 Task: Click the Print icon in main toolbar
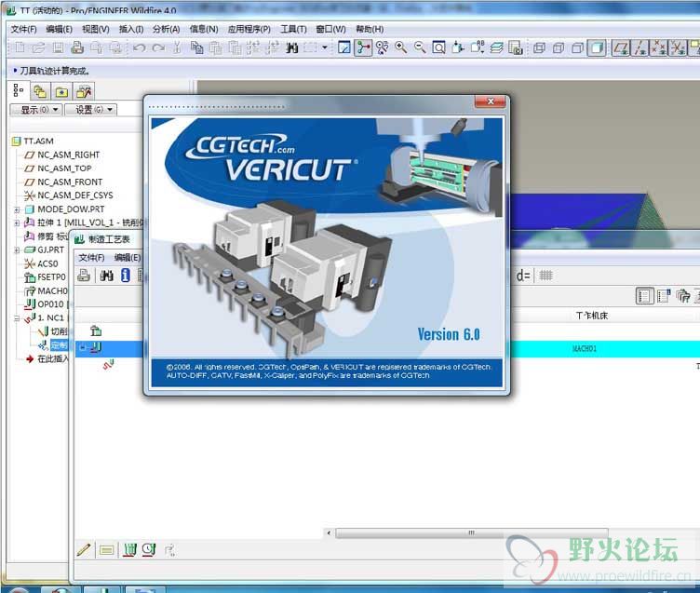(x=77, y=47)
